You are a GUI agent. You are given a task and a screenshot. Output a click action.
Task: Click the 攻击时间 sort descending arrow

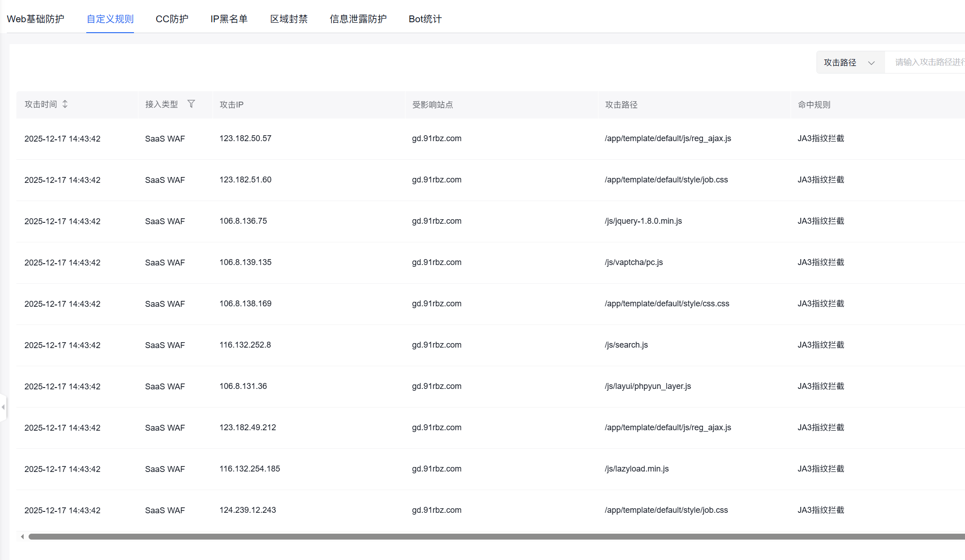pyautogui.click(x=65, y=107)
